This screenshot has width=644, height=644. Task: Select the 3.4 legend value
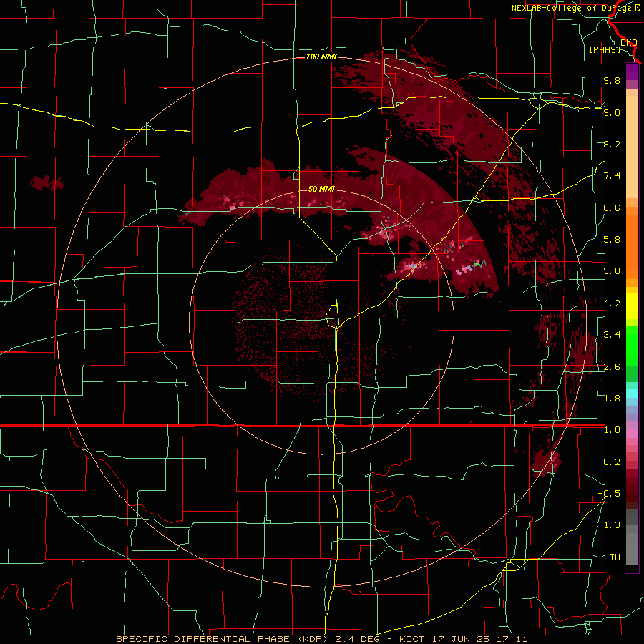coord(612,335)
